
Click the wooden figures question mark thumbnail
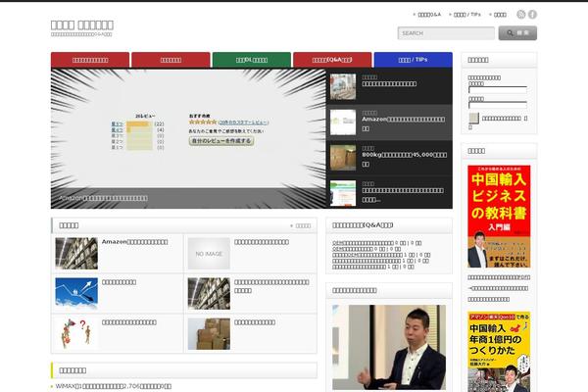pos(76,333)
